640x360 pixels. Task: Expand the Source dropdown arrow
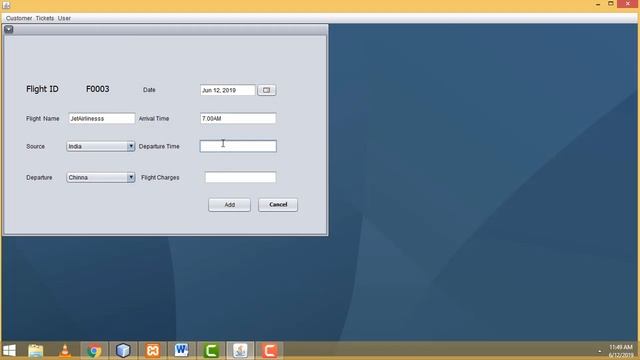click(x=131, y=146)
